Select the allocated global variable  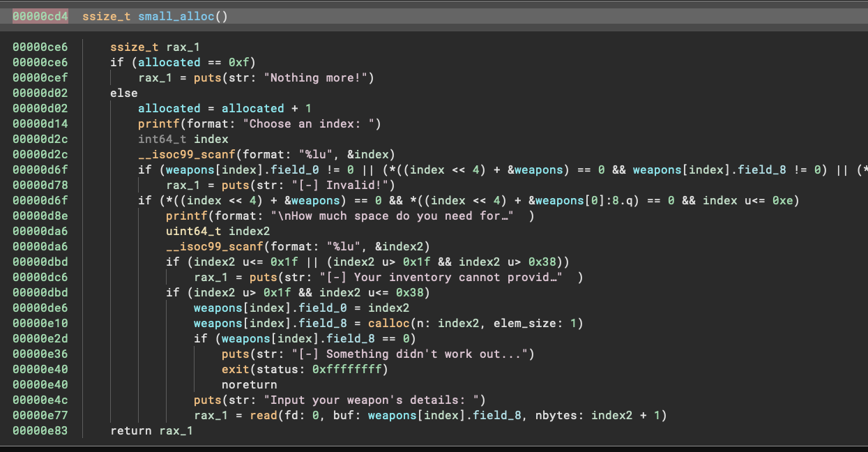click(169, 62)
